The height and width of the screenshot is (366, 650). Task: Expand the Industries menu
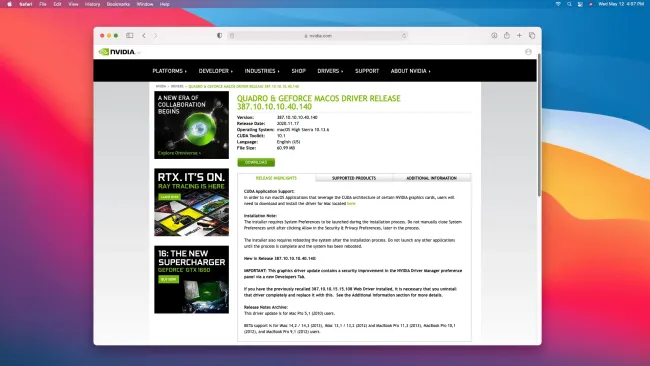tap(262, 71)
